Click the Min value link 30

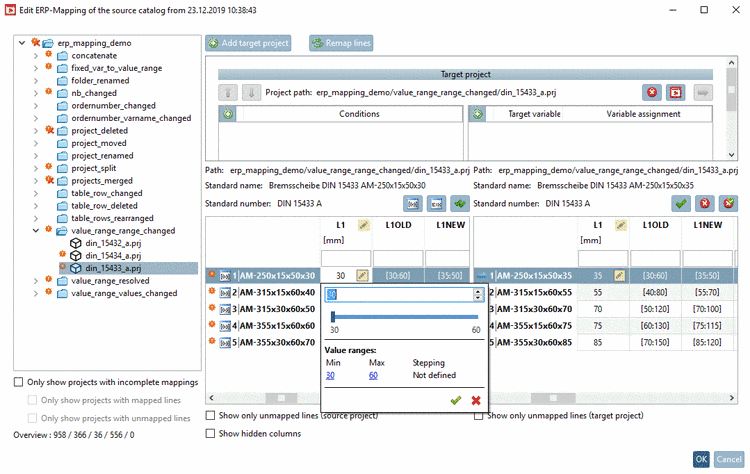pos(330,375)
